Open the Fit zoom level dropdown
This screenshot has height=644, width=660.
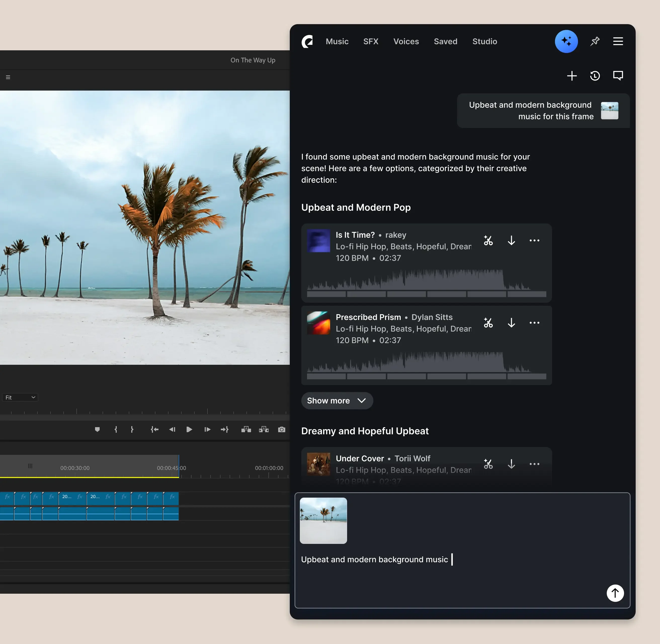click(x=20, y=397)
